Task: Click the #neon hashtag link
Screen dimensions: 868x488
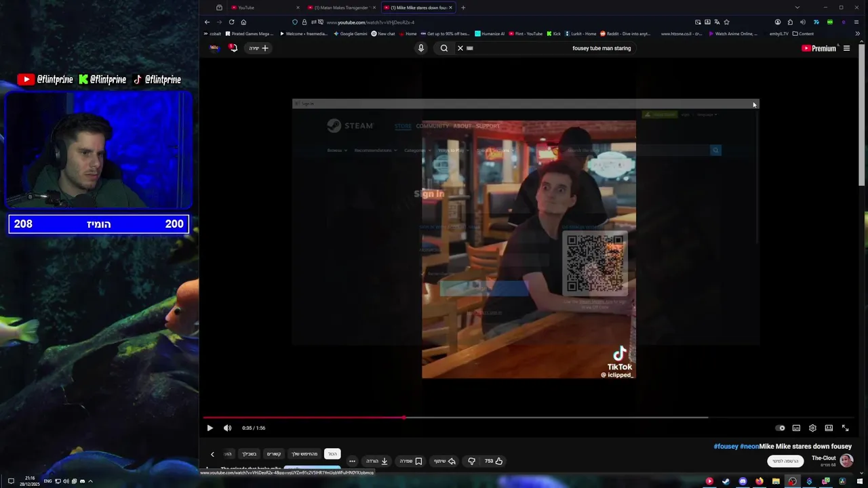Action: tap(749, 446)
